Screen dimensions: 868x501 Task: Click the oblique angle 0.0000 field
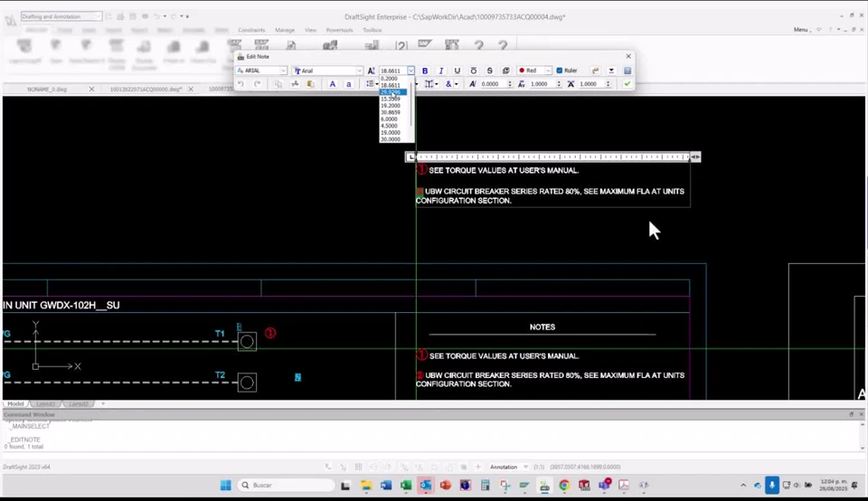(x=493, y=84)
